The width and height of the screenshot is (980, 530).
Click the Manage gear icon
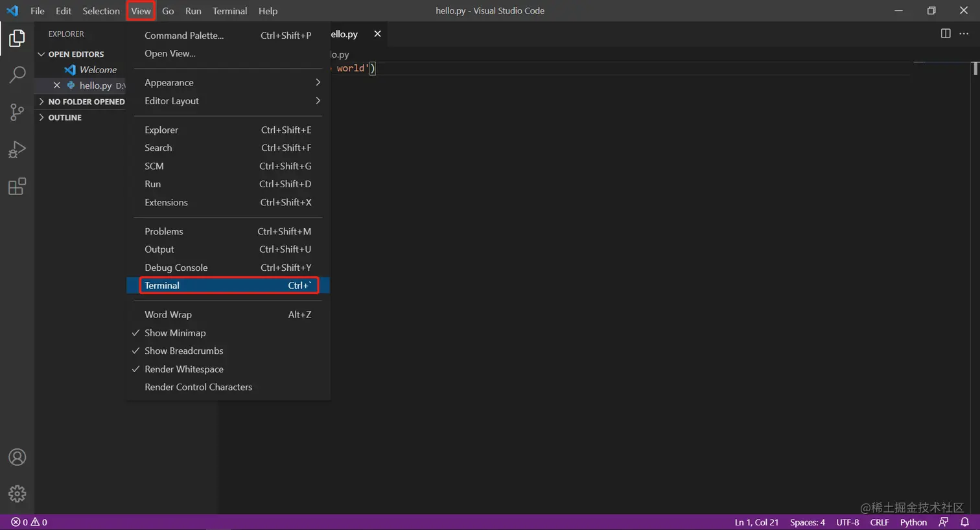pyautogui.click(x=17, y=493)
